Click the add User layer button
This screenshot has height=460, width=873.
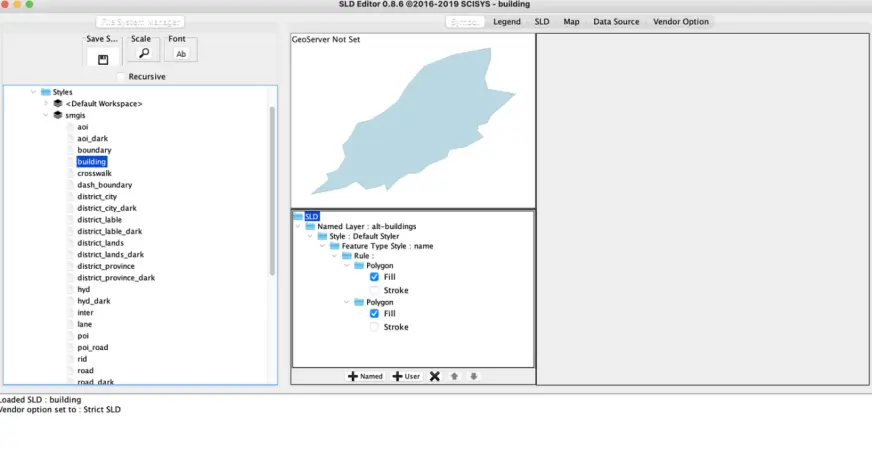[x=405, y=376]
